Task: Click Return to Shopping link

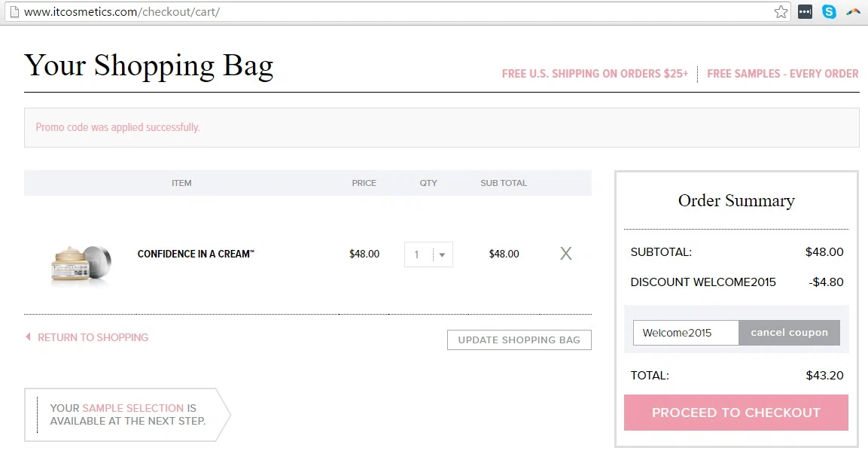Action: click(x=93, y=337)
